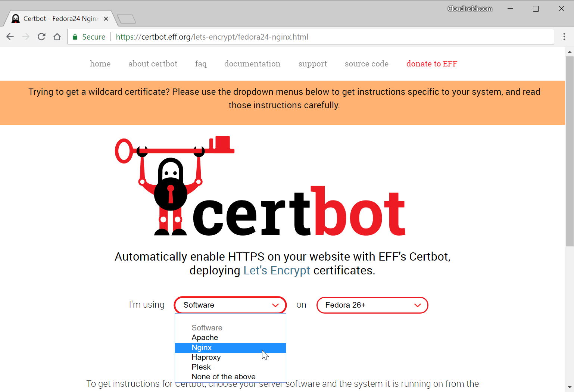Pick Haproxy from the dropdown options
Viewport: 574px width, 392px height.
click(x=230, y=357)
